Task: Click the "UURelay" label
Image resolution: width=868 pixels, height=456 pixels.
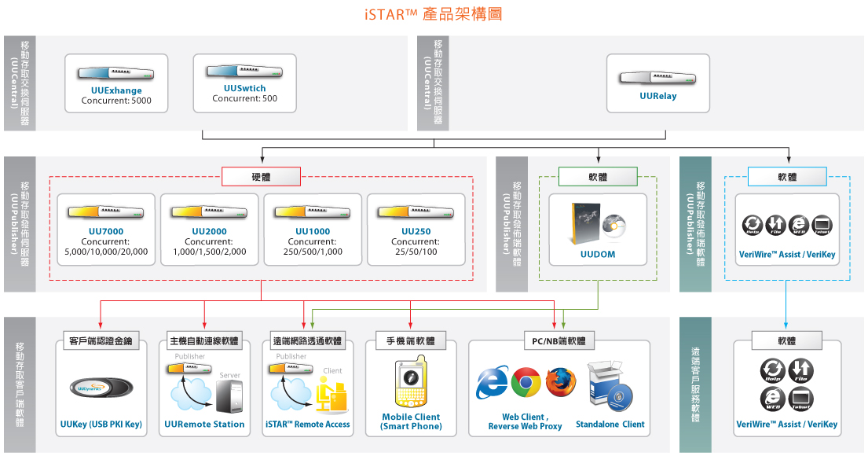Action: point(658,96)
